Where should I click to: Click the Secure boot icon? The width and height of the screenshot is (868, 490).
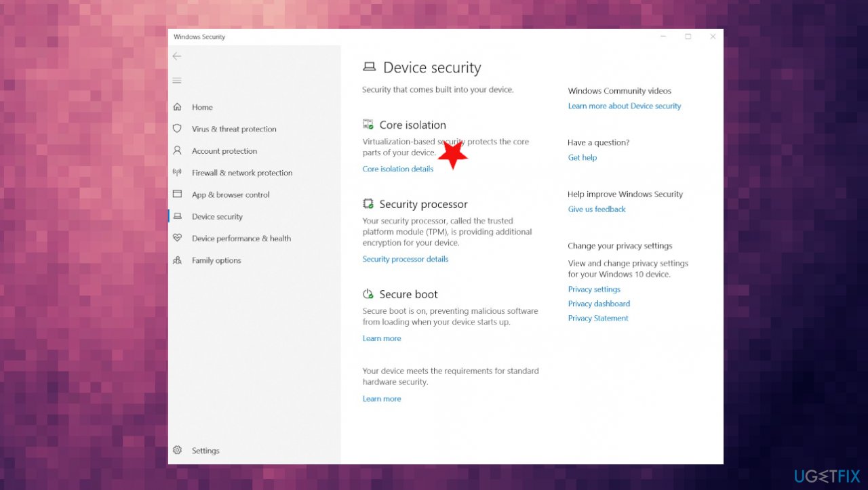click(x=368, y=293)
